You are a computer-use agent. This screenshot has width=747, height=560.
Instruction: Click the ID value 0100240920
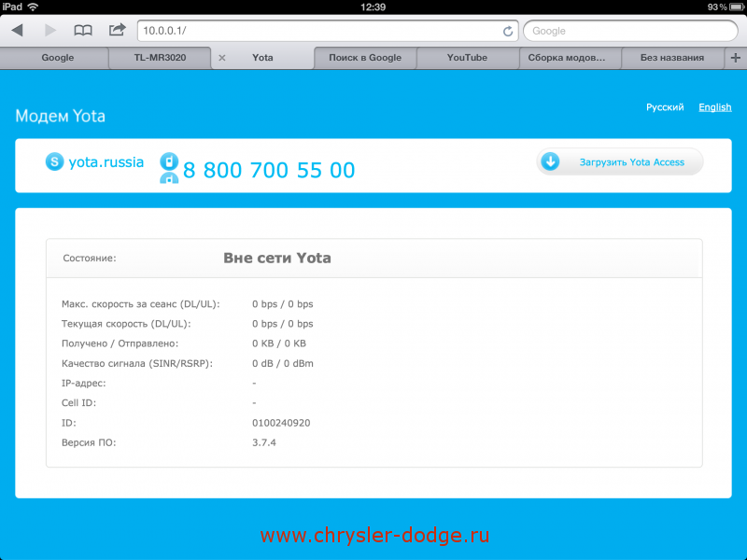coord(281,423)
